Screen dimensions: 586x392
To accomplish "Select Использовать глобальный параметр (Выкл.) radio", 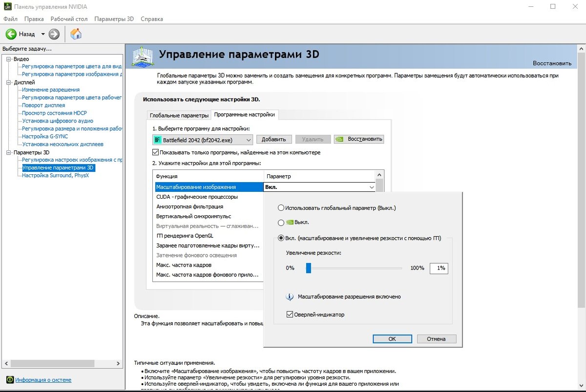I will tap(281, 208).
